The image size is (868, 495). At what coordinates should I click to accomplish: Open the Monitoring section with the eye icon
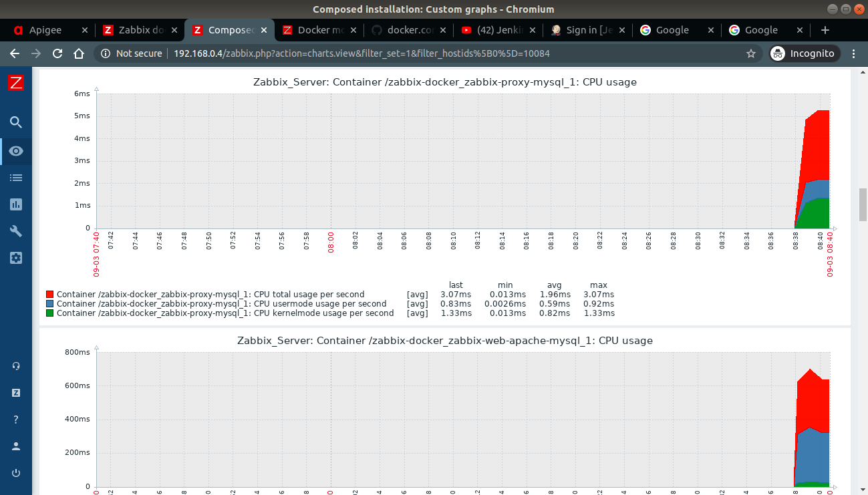pyautogui.click(x=15, y=151)
